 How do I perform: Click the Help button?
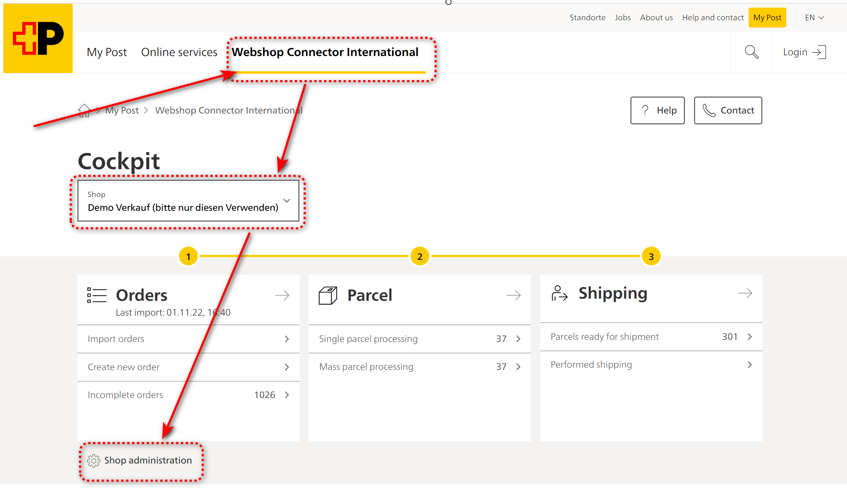(x=657, y=110)
